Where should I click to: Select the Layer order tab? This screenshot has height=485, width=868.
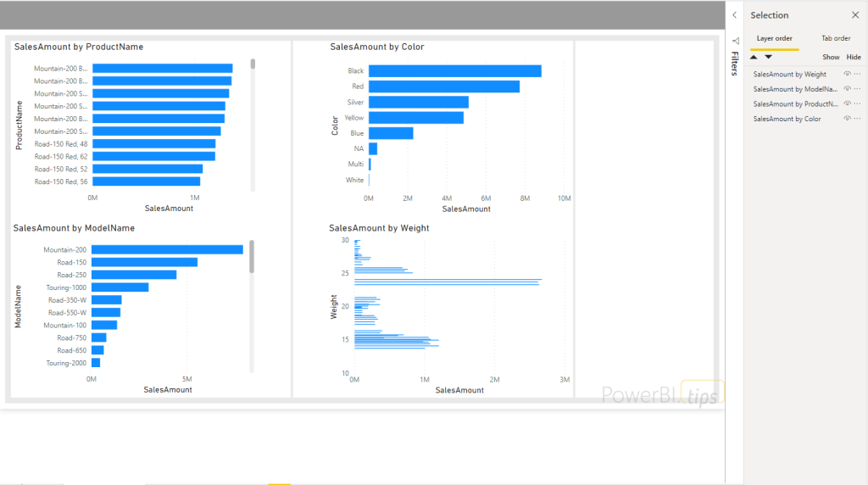point(774,38)
